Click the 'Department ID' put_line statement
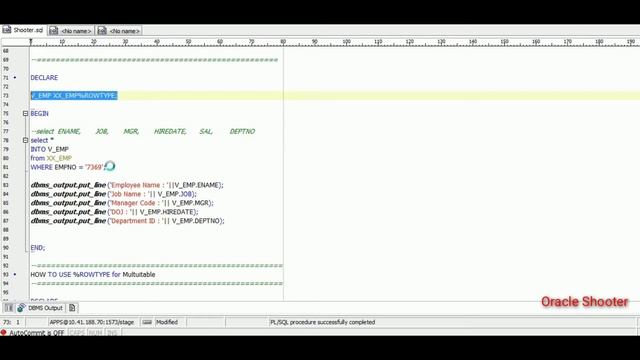640x360 pixels. click(x=127, y=221)
